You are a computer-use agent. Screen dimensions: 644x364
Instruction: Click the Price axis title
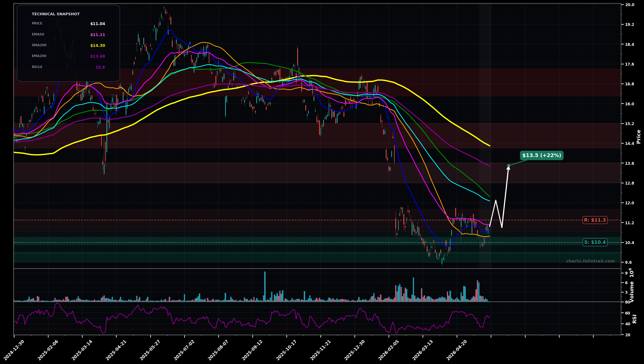[x=639, y=136]
